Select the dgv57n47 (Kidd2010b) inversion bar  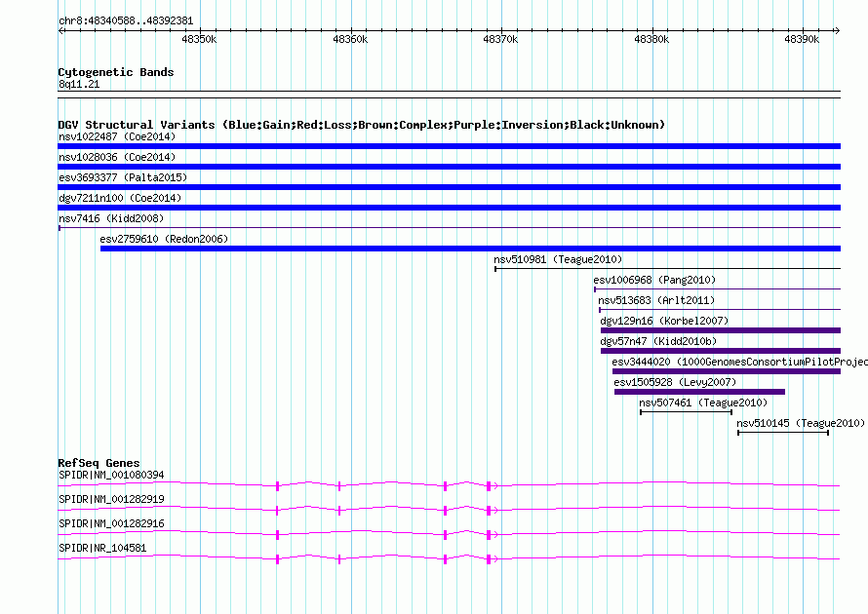pyautogui.click(x=721, y=351)
